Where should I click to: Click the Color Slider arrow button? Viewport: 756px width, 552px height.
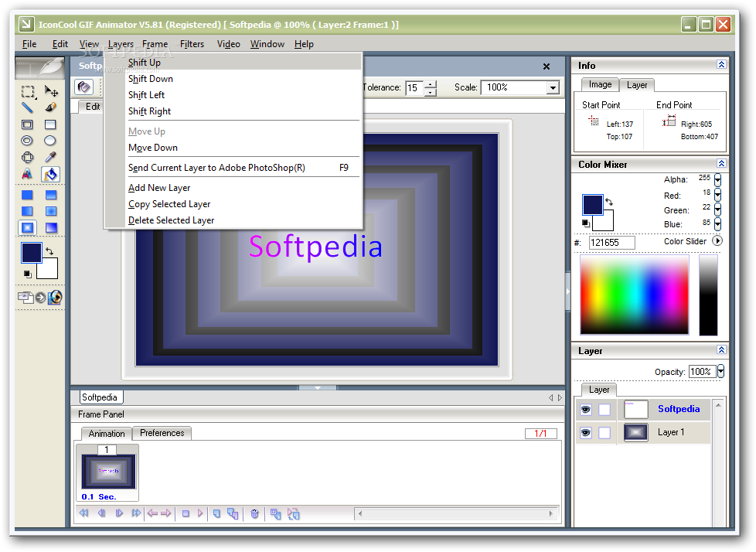pos(717,240)
